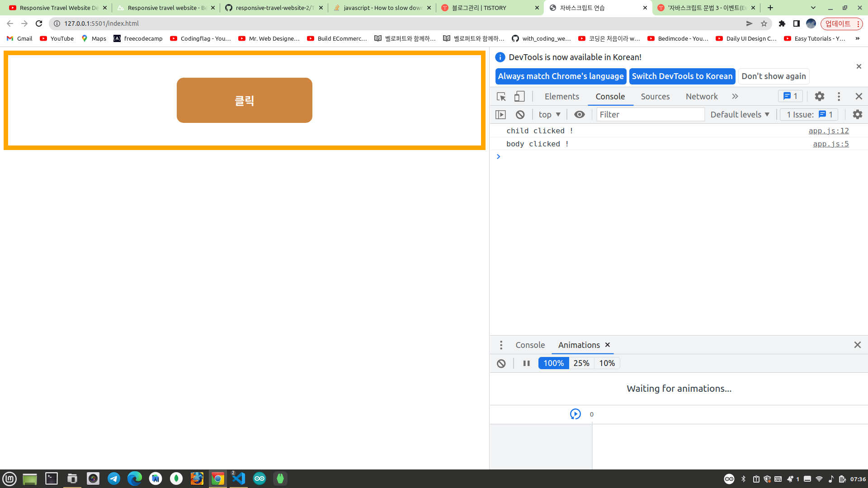Viewport: 868px width, 488px height.
Task: Click the console Filter input field
Action: [x=650, y=115]
